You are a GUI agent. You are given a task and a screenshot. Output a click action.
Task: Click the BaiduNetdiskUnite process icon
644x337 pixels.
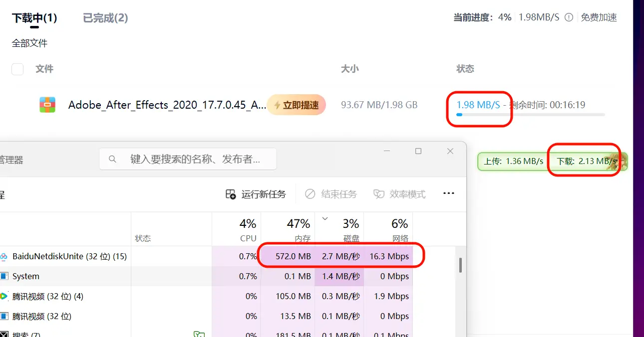(3, 257)
